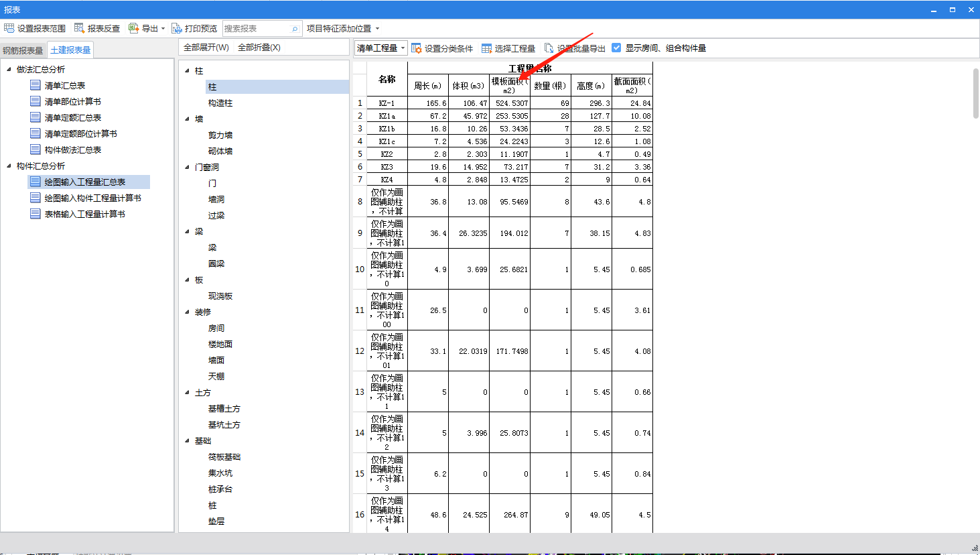Open the 清单工程量 combo box
This screenshot has width=980, height=555.
pos(380,48)
